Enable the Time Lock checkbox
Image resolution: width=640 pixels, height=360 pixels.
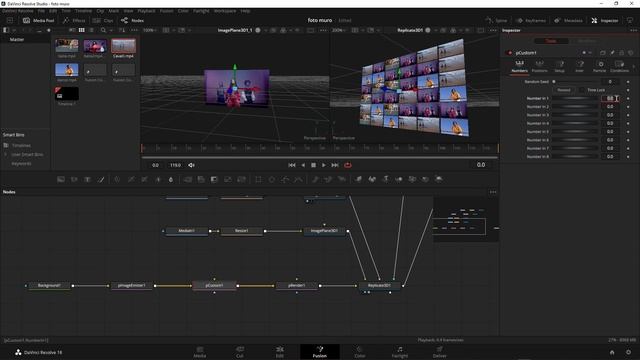tap(582, 90)
